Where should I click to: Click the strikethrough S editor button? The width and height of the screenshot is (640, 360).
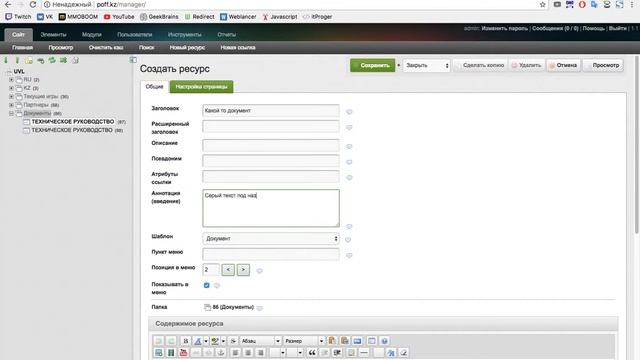tap(233, 341)
